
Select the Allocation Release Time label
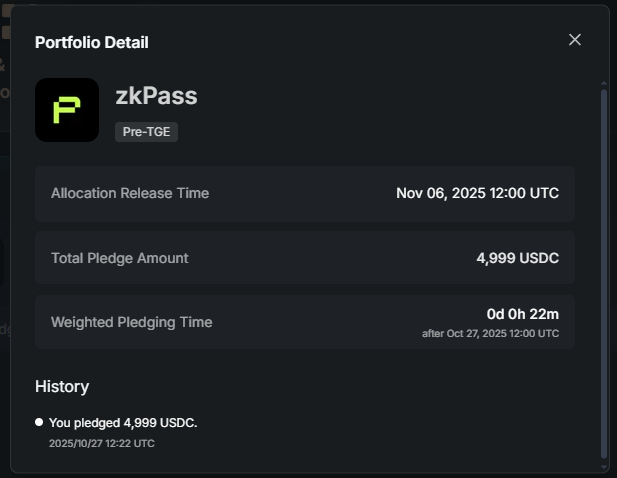[x=130, y=193]
